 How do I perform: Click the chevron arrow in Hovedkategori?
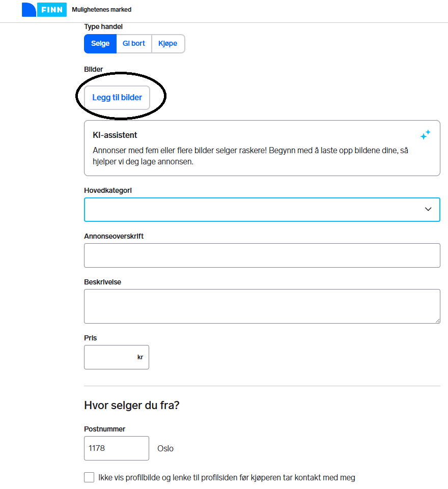(x=428, y=209)
